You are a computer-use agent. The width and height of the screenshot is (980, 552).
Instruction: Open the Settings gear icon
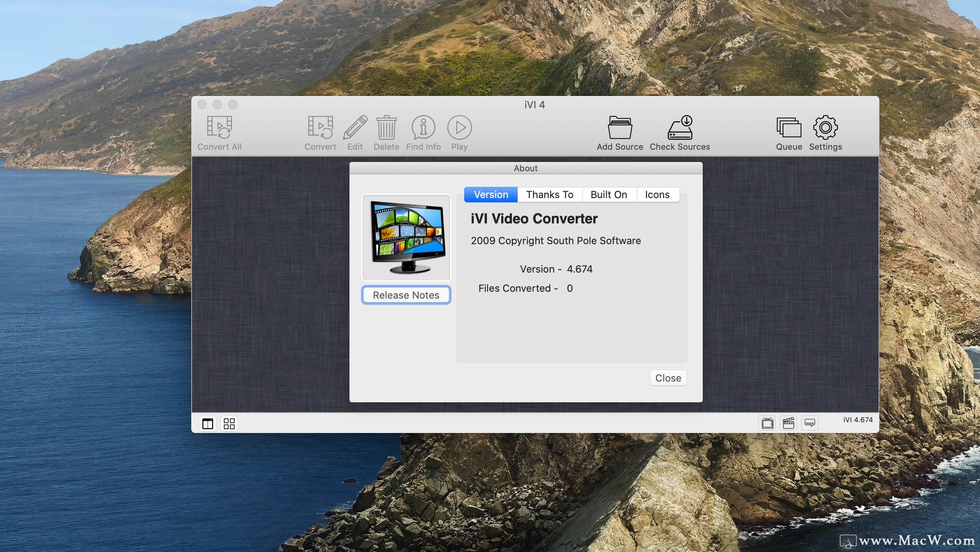825,127
